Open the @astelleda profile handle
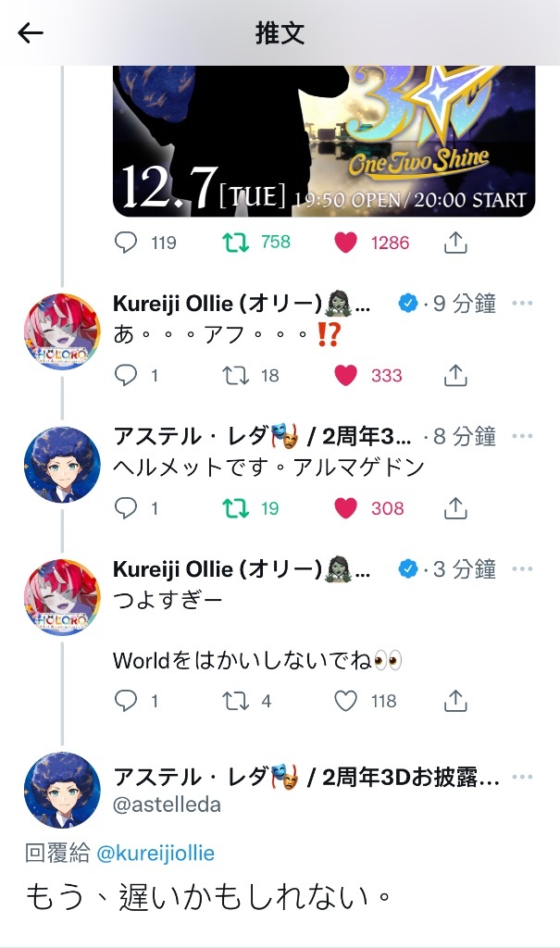 click(x=167, y=805)
